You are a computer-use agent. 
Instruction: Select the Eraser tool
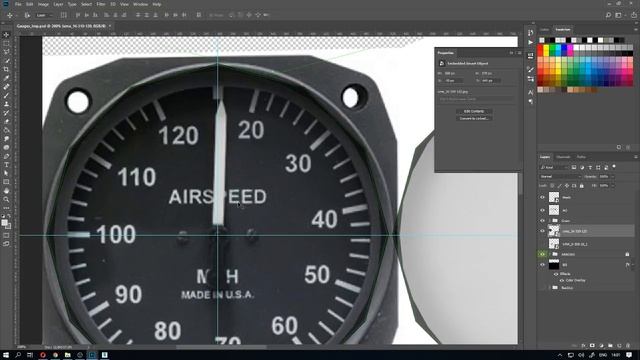point(6,122)
